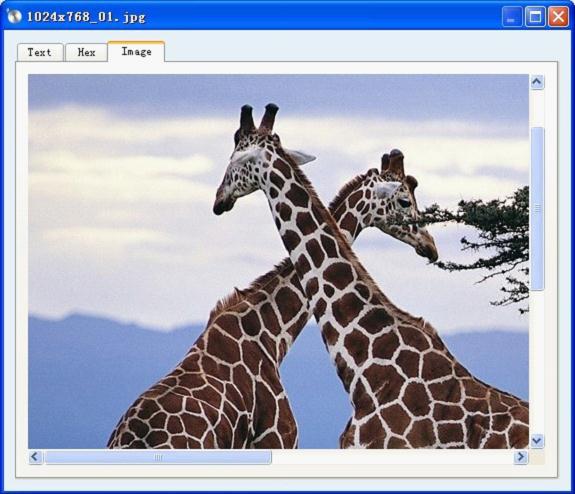Click the corner box between the scrollbars

coord(537,457)
